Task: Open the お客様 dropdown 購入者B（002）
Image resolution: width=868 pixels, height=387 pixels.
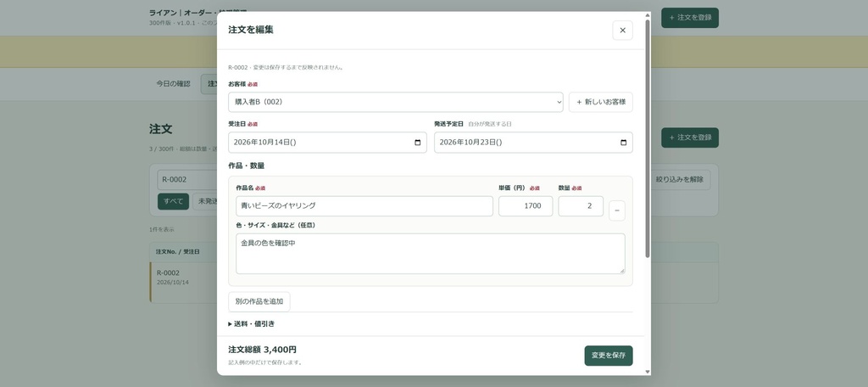Action: pyautogui.click(x=396, y=102)
